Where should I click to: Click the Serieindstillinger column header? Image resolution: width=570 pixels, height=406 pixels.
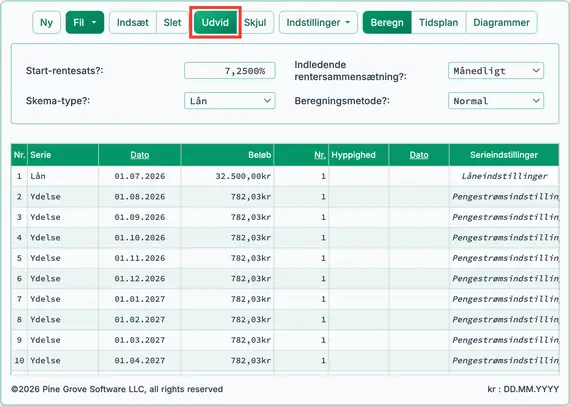coord(504,155)
